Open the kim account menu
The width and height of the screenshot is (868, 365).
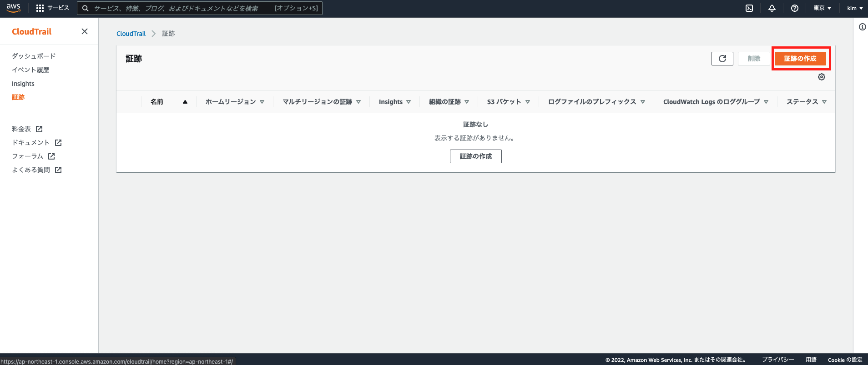[x=855, y=8]
